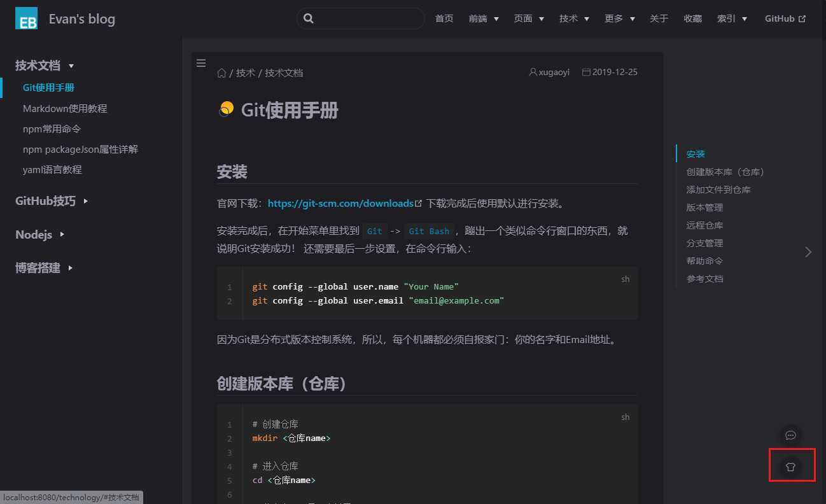Open the 关于 page
The height and width of the screenshot is (504, 826).
coord(659,18)
